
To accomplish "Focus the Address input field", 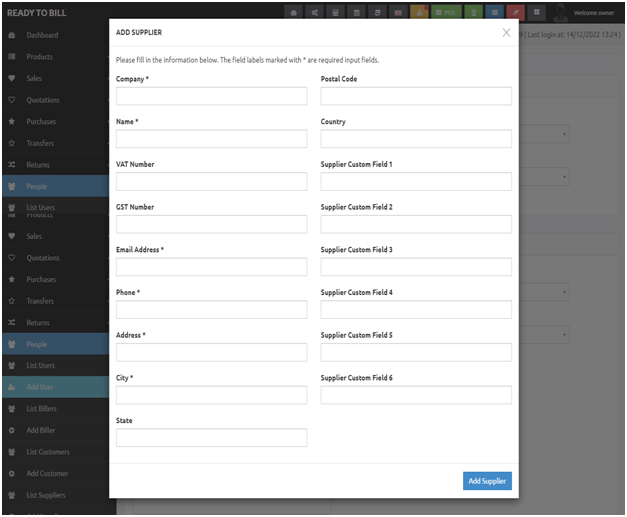I will click(x=212, y=352).
